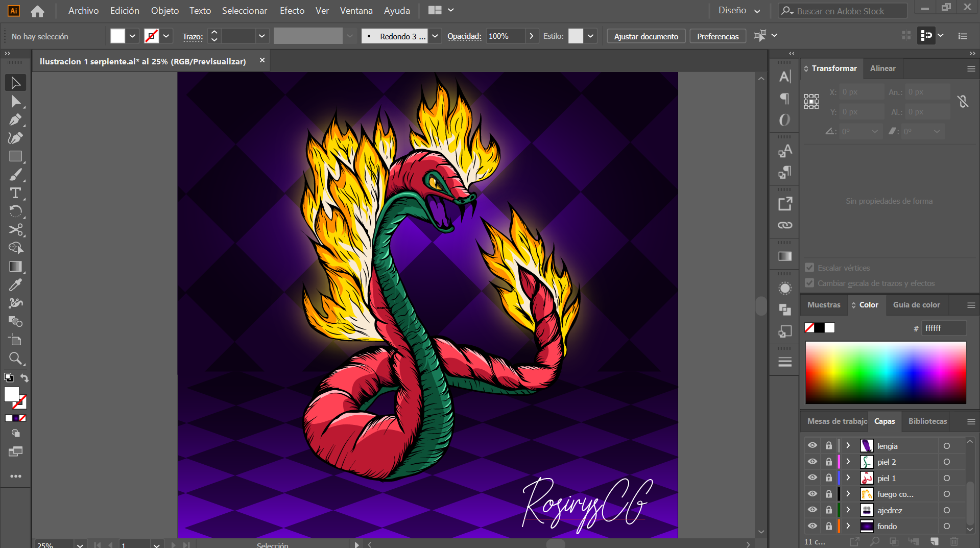Open the OpenType panel icon
Screen dimensions: 980x548
785,120
